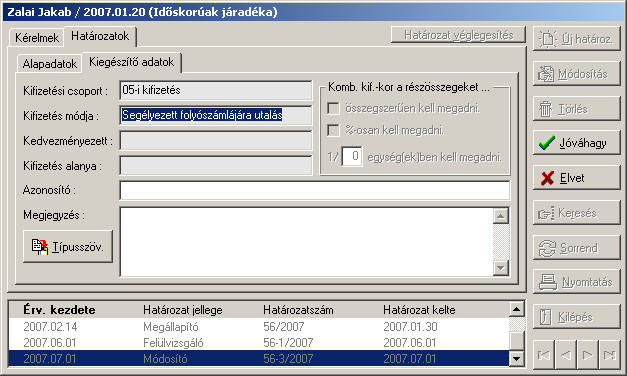Print via the Nyomtatás button
Viewport: 627px width, 376px height.
(577, 282)
